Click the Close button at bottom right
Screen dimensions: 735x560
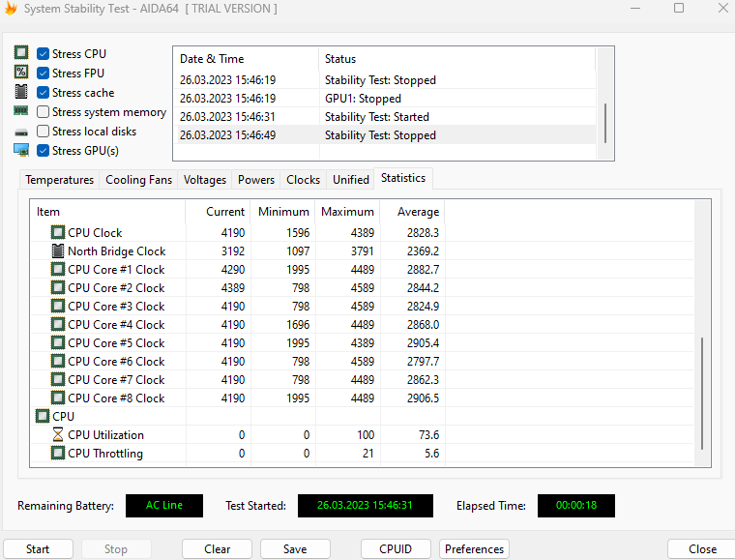702,548
